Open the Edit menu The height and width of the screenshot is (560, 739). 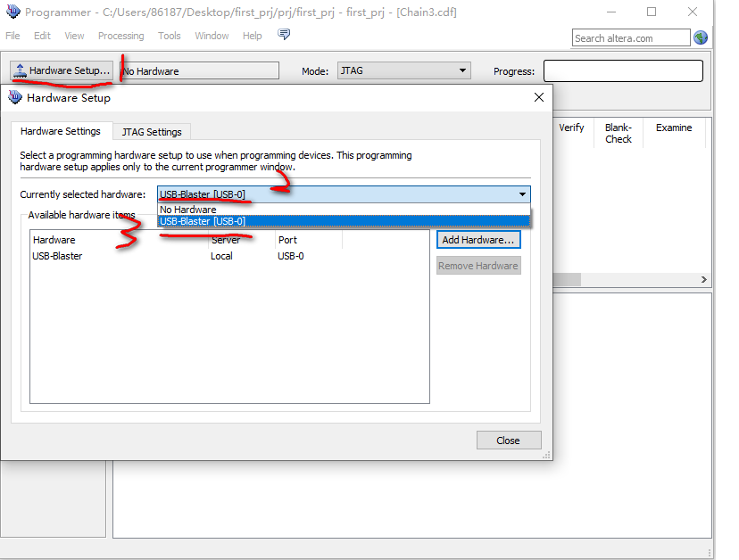coord(42,36)
